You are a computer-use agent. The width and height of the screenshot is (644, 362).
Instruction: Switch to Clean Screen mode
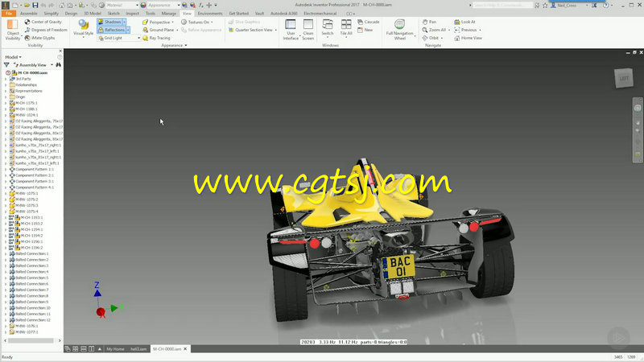tap(308, 30)
